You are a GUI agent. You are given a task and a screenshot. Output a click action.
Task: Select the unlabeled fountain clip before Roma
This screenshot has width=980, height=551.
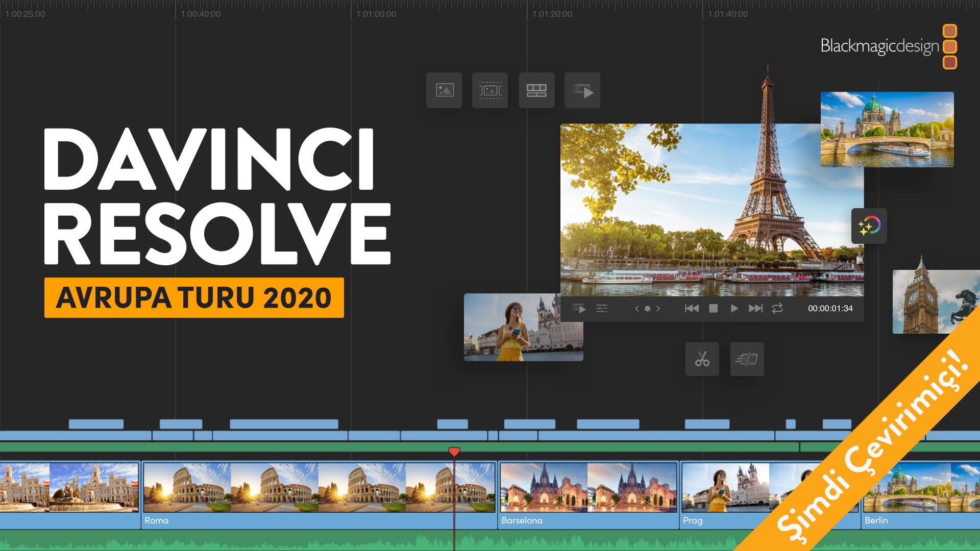click(x=69, y=495)
